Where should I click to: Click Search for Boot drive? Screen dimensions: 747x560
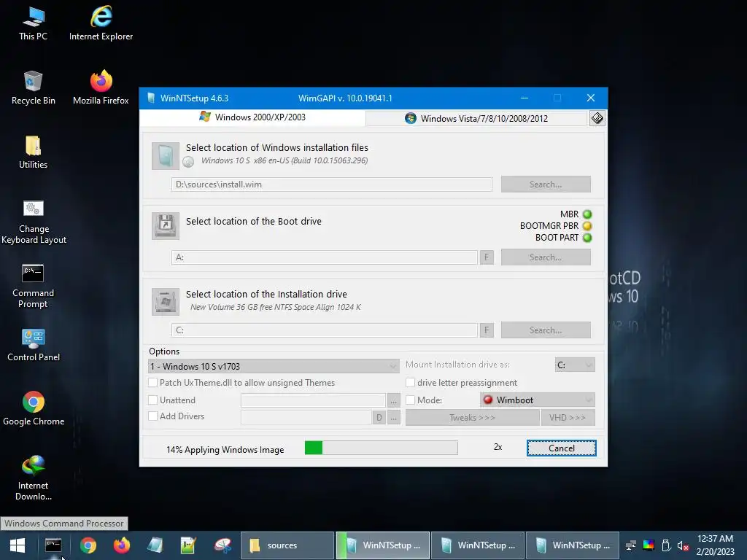click(x=546, y=257)
